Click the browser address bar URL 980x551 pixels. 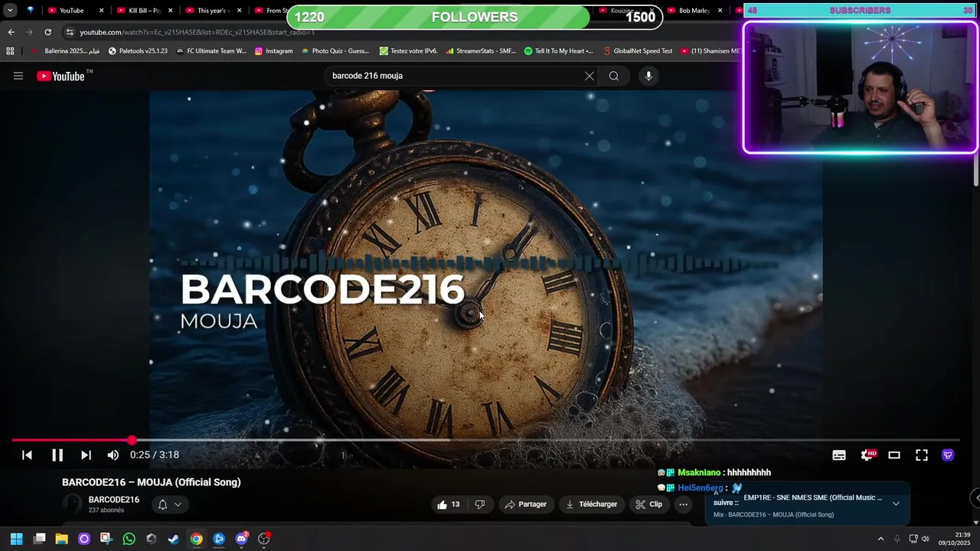198,32
